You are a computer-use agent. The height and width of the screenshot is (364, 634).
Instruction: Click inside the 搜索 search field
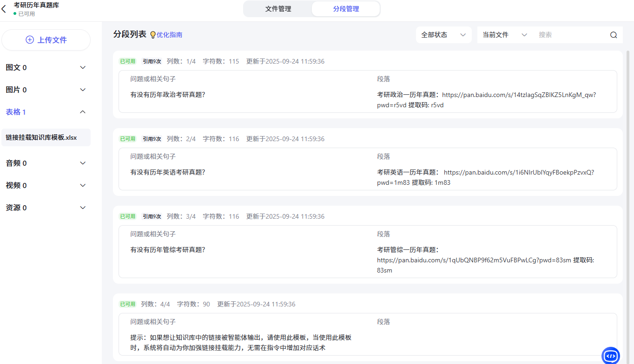click(x=567, y=35)
